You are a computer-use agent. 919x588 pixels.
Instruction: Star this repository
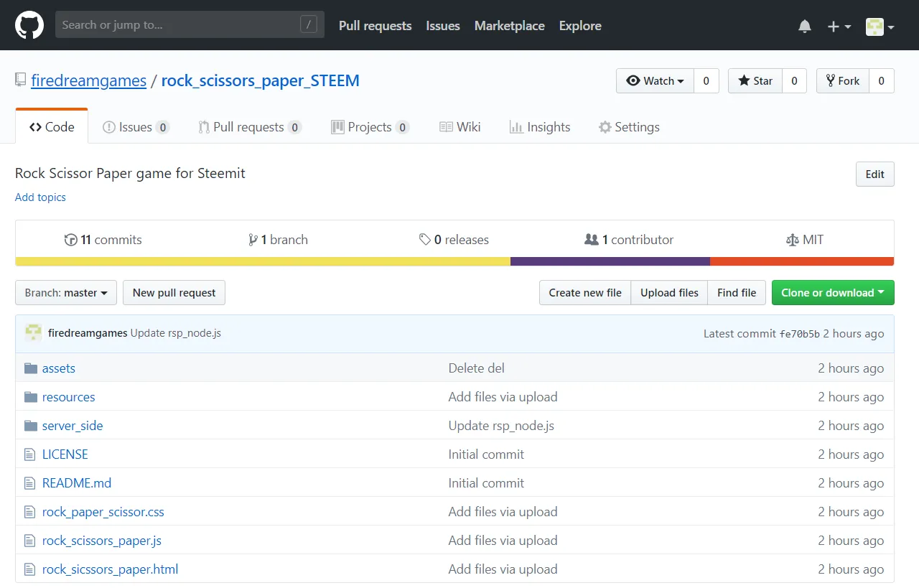tap(755, 81)
